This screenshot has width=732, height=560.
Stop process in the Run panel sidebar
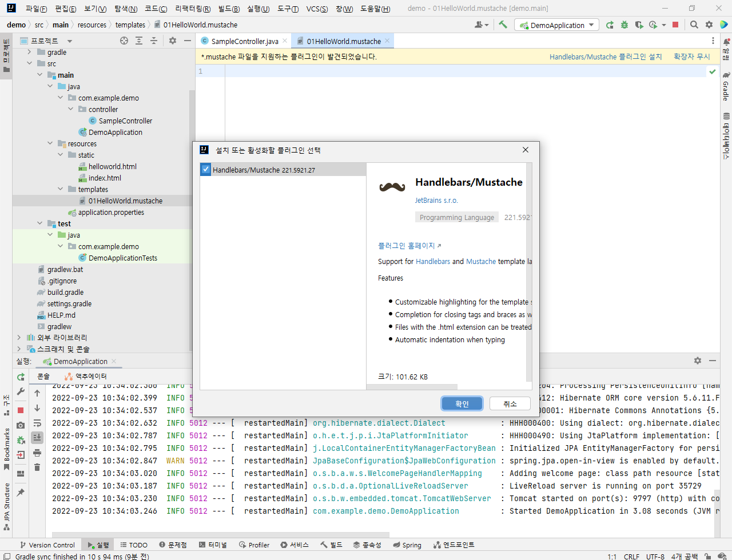coord(21,410)
